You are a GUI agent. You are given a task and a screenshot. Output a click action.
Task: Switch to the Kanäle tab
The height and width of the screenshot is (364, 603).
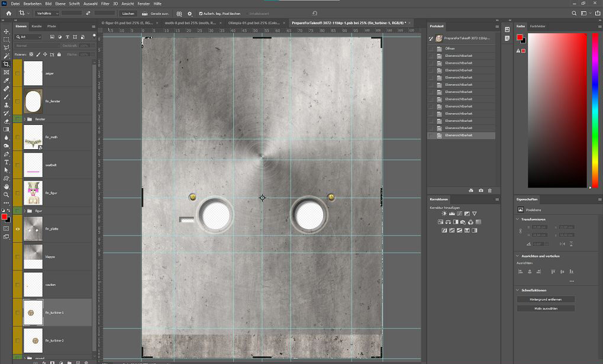37,26
